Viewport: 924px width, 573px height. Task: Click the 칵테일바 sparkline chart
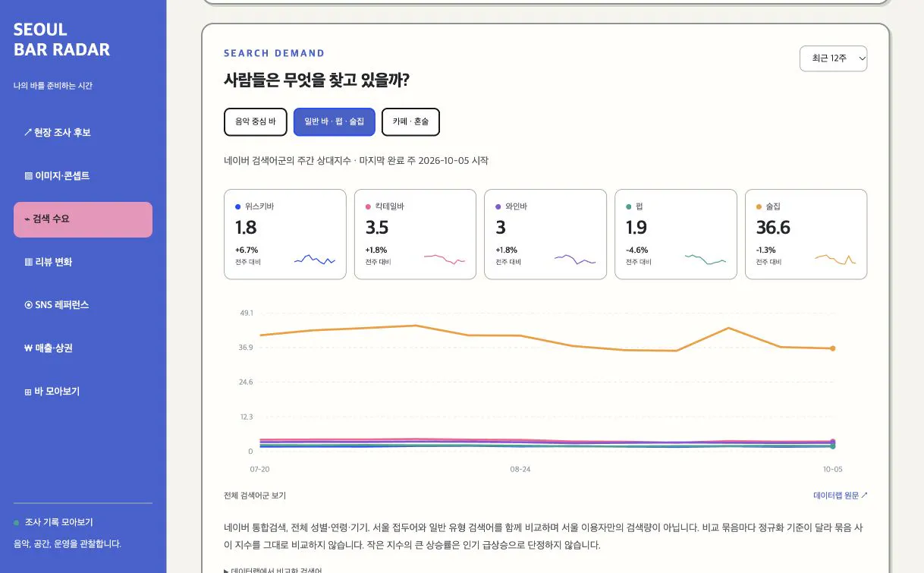click(445, 260)
